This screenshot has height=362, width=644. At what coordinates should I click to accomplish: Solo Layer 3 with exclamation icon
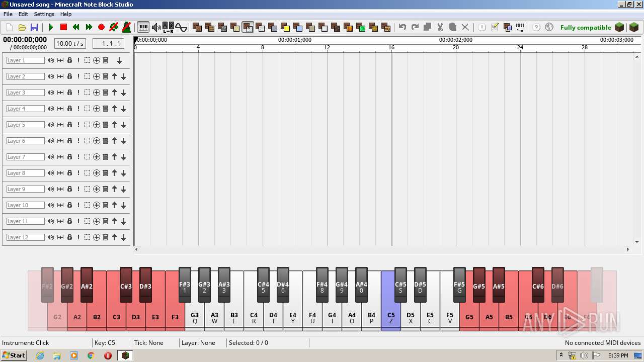[x=78, y=93]
